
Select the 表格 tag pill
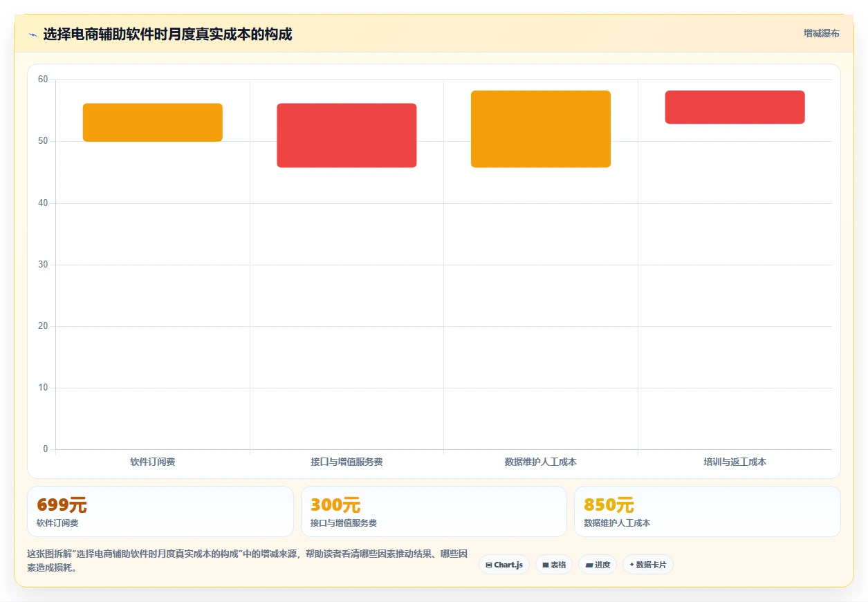coord(554,565)
